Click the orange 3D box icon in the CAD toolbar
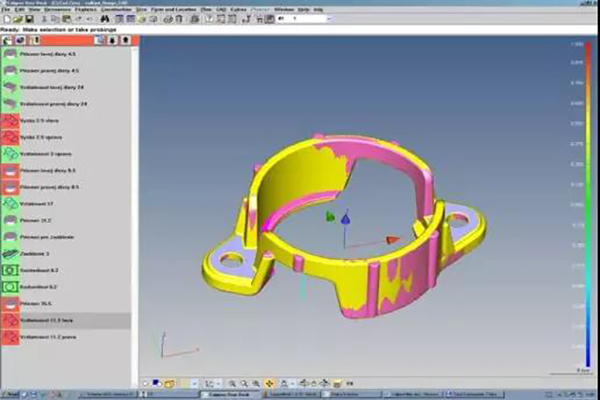 pyautogui.click(x=170, y=383)
